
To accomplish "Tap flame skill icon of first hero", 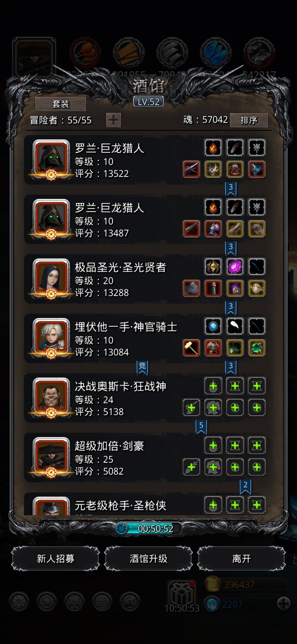I will 213,148.
